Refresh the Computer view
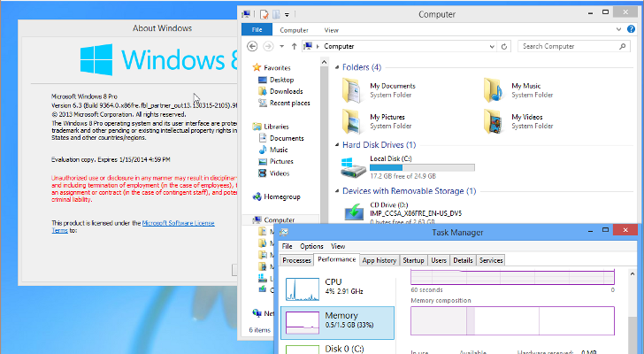Screen dimensions: 644x354 coord(504,46)
